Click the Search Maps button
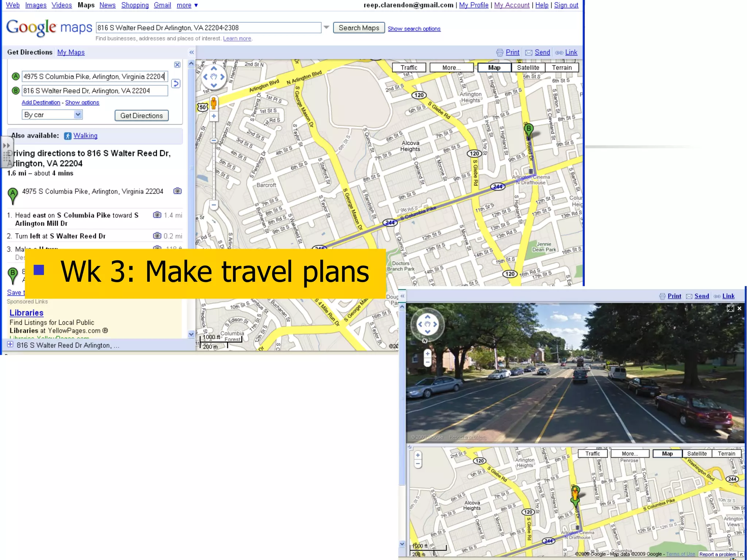Image resolution: width=747 pixels, height=560 pixels. [x=359, y=28]
